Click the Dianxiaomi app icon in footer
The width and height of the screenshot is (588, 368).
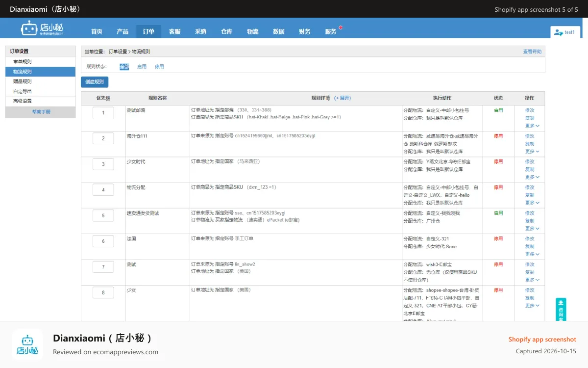pos(27,344)
